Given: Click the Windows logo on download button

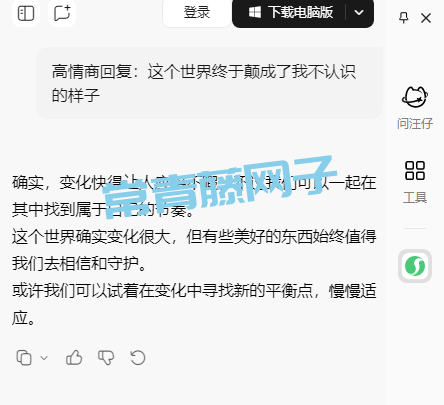Looking at the screenshot, I should pyautogui.click(x=255, y=13).
